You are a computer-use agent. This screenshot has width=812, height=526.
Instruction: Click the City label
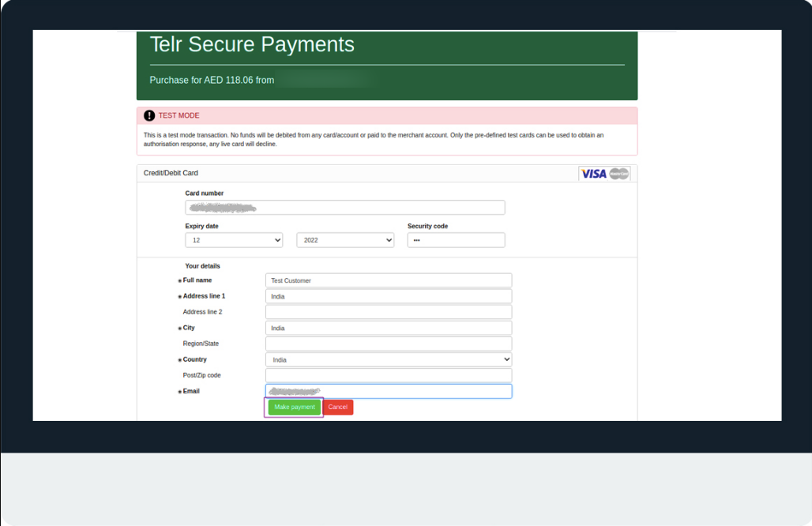coord(189,328)
